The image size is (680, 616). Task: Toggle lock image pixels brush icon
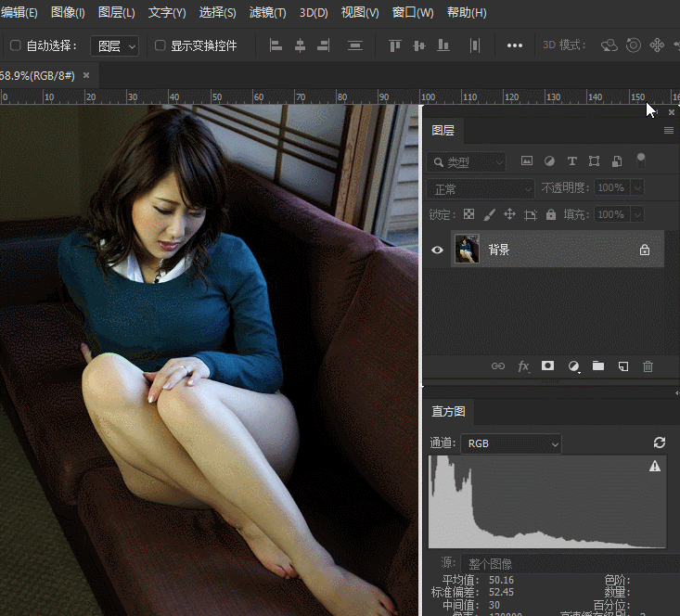point(489,214)
